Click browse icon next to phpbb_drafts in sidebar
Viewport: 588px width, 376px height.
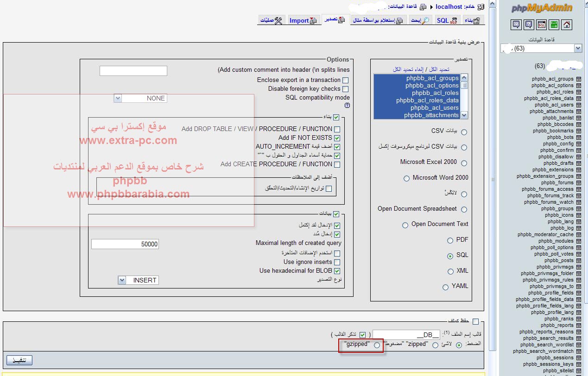(578, 163)
